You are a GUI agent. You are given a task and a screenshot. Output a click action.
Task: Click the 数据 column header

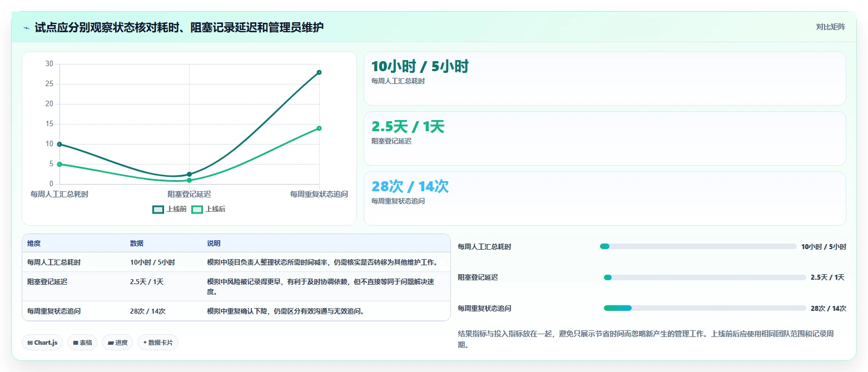137,244
